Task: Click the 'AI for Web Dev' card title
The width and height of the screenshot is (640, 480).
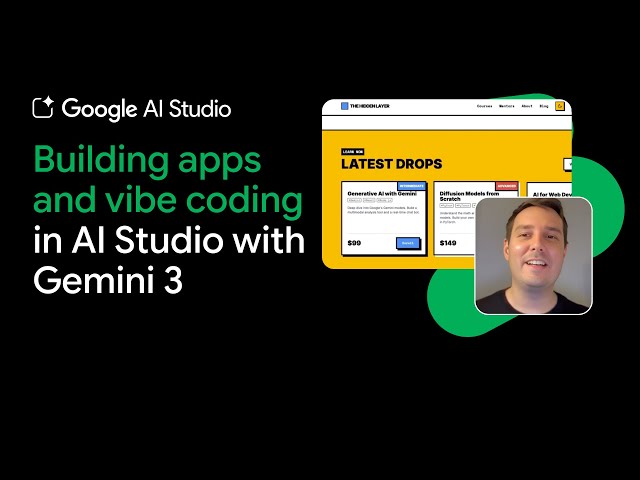Action: (x=552, y=195)
